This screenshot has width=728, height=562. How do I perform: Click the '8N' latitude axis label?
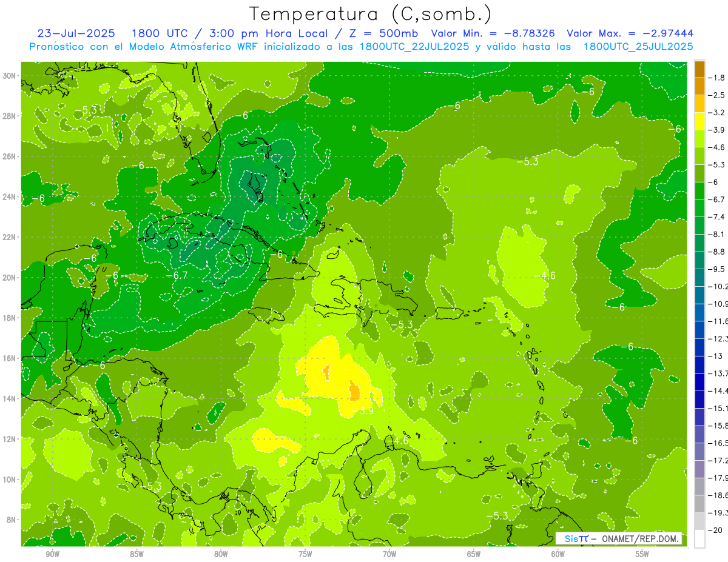click(11, 520)
